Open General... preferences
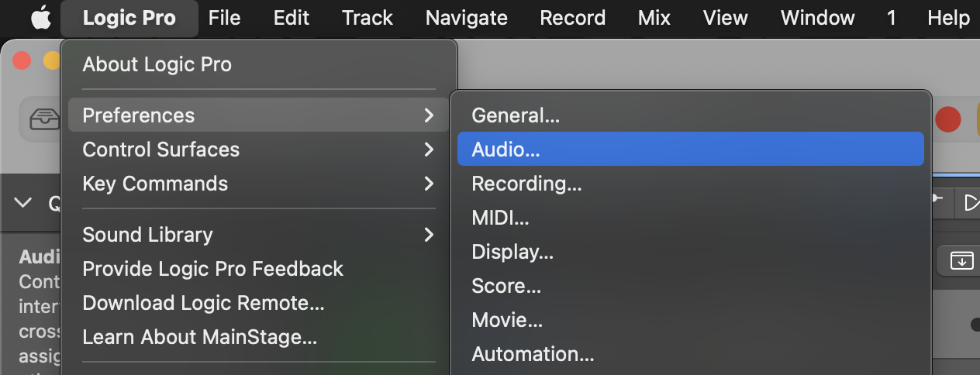980x375 pixels. 515,115
